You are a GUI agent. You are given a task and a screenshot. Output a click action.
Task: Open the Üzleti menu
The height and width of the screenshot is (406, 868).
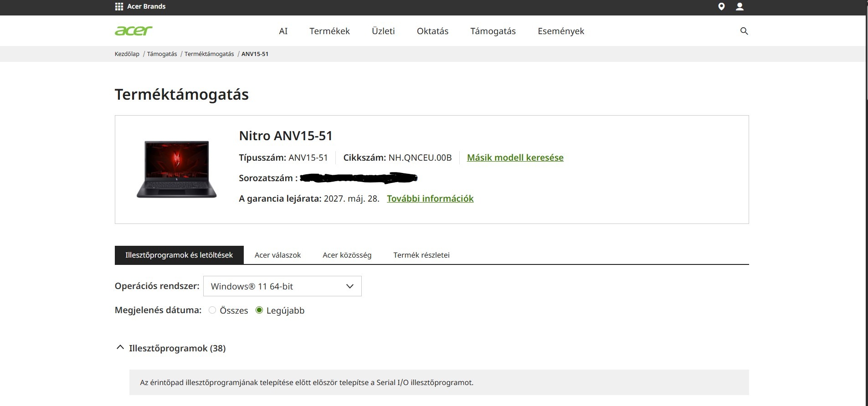383,31
